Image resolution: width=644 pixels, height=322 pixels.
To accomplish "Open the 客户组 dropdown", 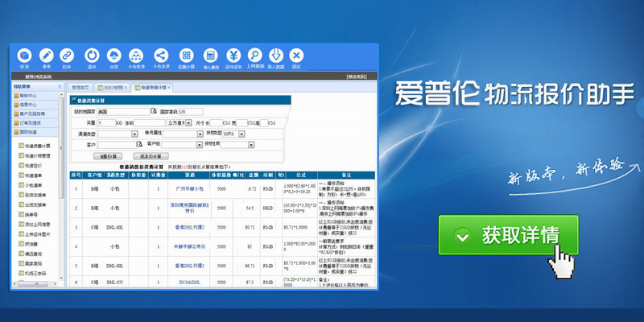I will [183, 145].
